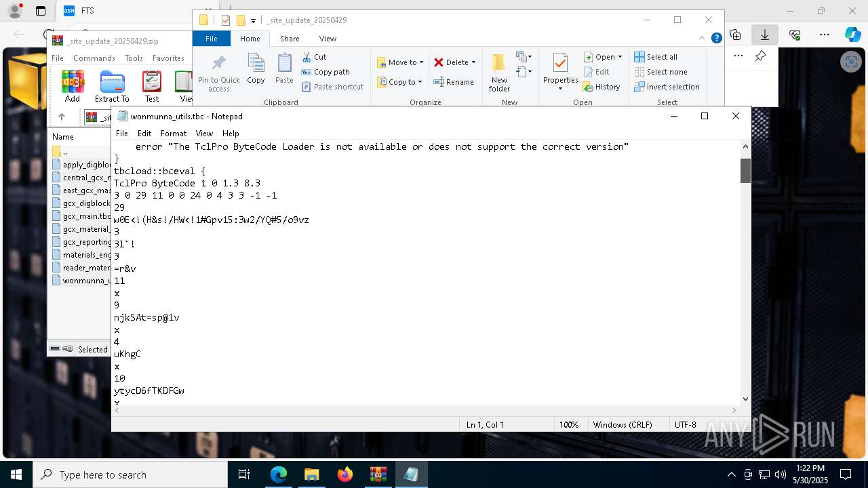
Task: Open Notepad Help menu
Action: pyautogui.click(x=231, y=134)
